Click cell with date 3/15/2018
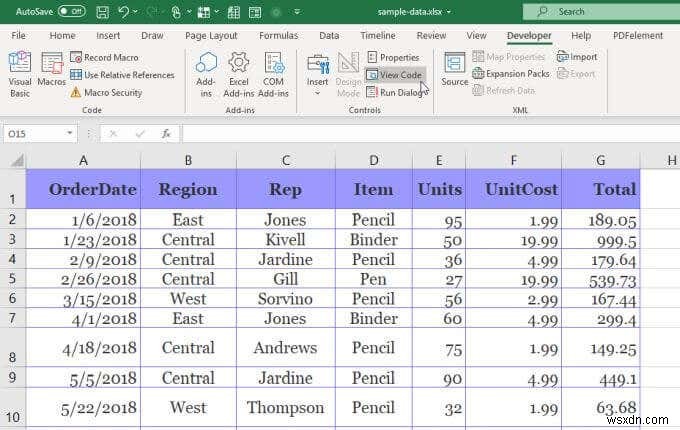Viewport: 680px width, 430px height. pos(83,299)
